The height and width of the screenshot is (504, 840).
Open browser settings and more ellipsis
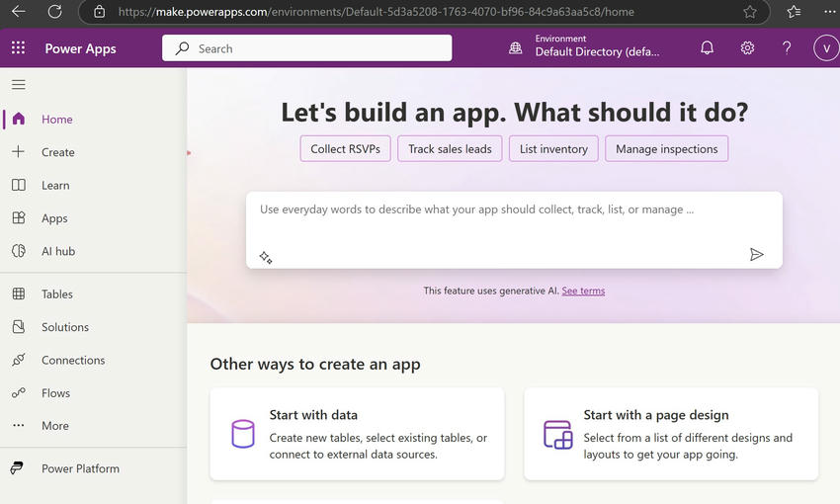[829, 11]
